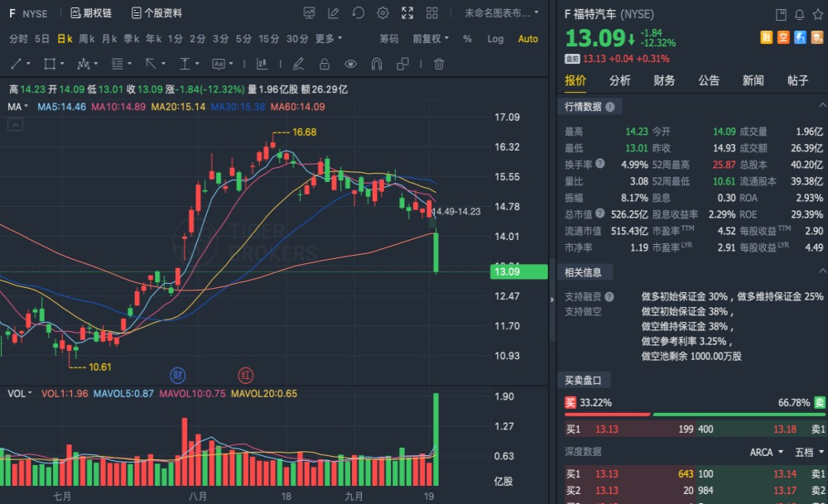Click the 13.09 current price axis label
Viewport: 828px width, 504px height.
(x=518, y=271)
